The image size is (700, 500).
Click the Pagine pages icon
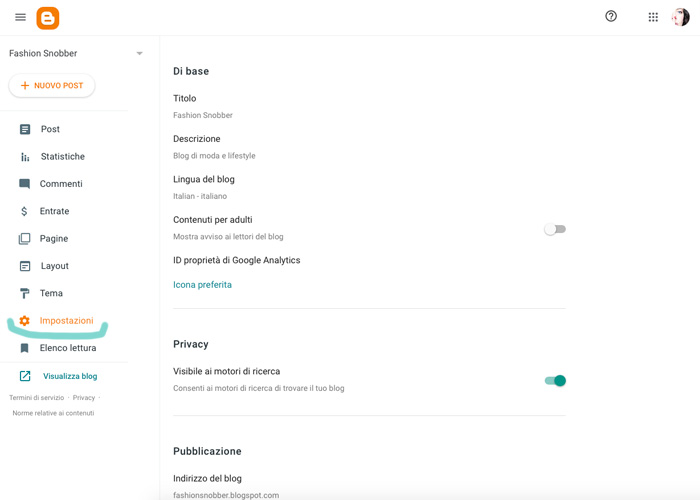click(x=25, y=239)
